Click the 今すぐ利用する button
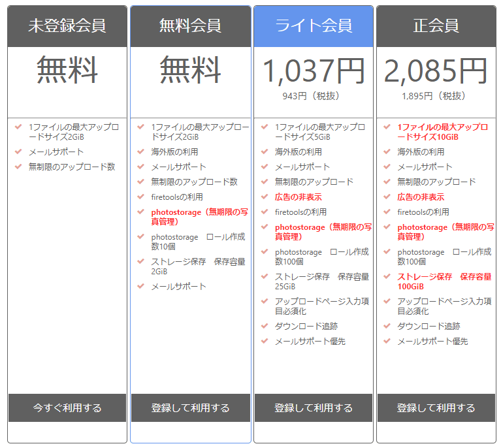 point(67,408)
